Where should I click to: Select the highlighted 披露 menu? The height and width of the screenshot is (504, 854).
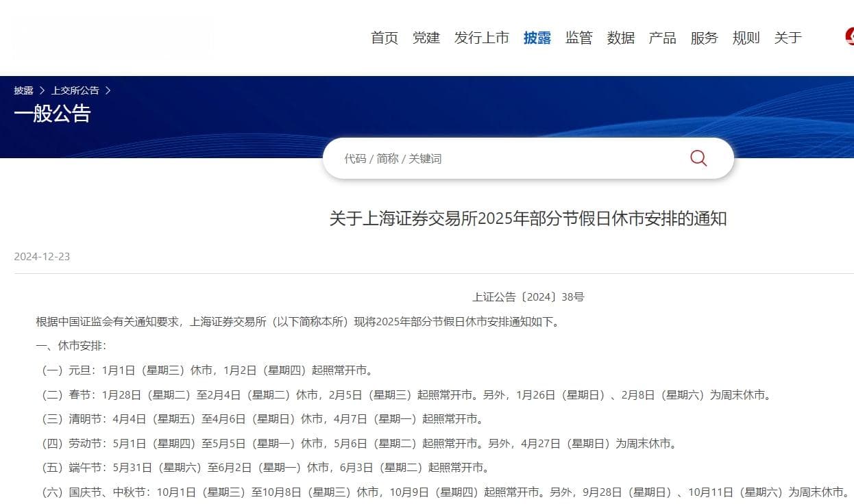[537, 38]
